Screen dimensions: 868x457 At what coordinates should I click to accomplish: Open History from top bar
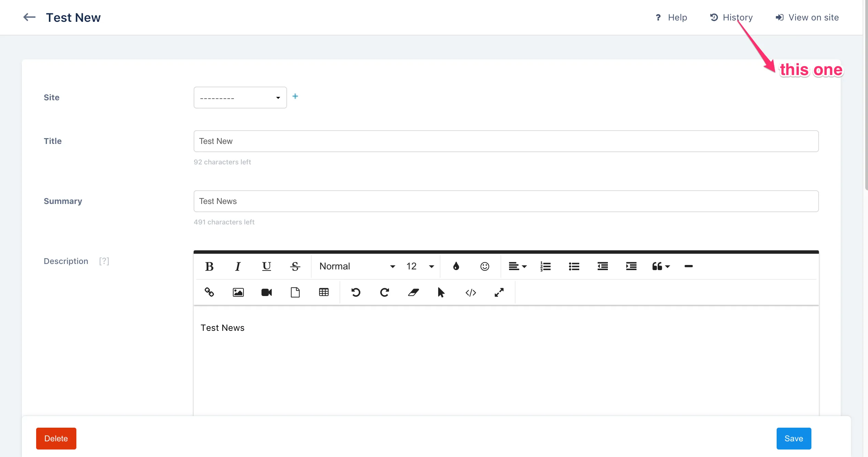[x=731, y=17]
